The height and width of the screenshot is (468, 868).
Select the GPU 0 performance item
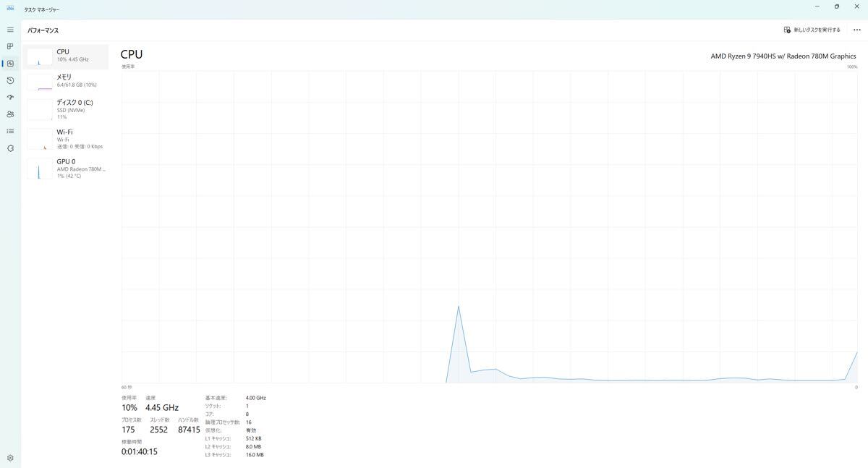(66, 168)
